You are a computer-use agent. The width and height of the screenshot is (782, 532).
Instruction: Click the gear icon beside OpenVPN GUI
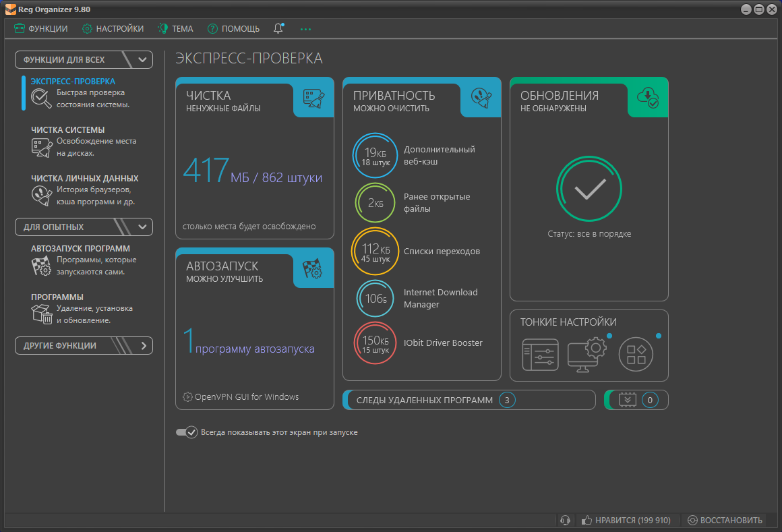point(187,397)
